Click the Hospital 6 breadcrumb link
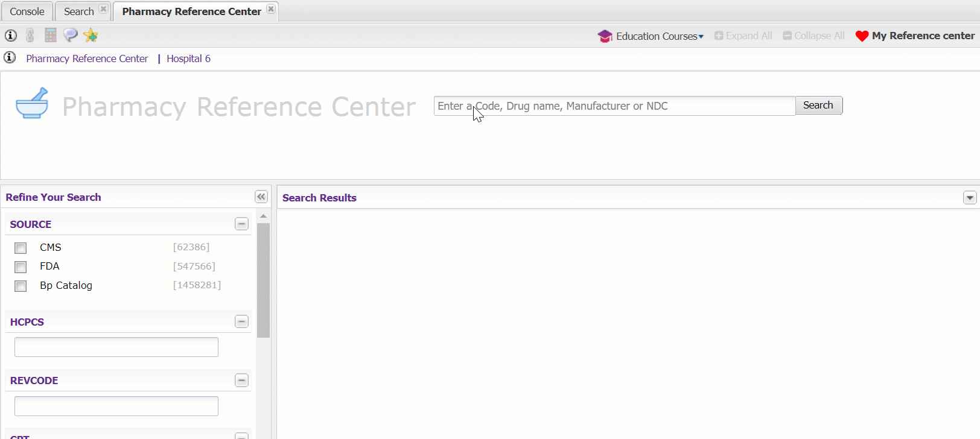Screen dimensions: 980x439 point(188,58)
